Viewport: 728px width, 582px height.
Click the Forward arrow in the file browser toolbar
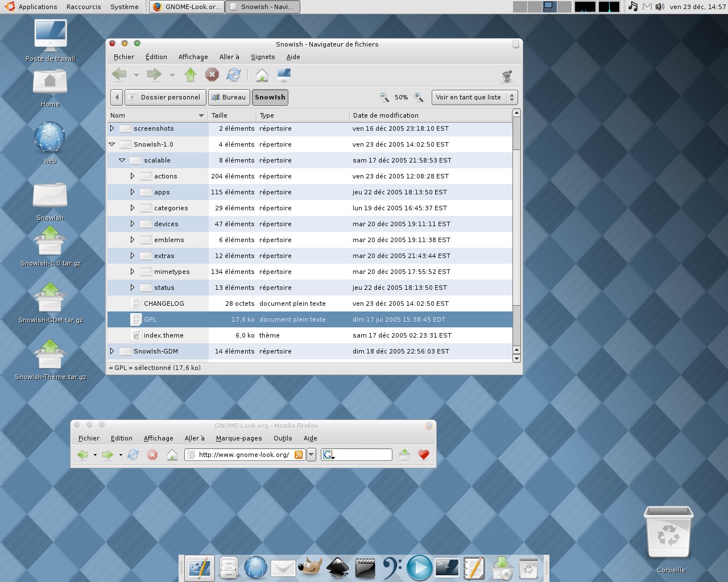click(154, 74)
